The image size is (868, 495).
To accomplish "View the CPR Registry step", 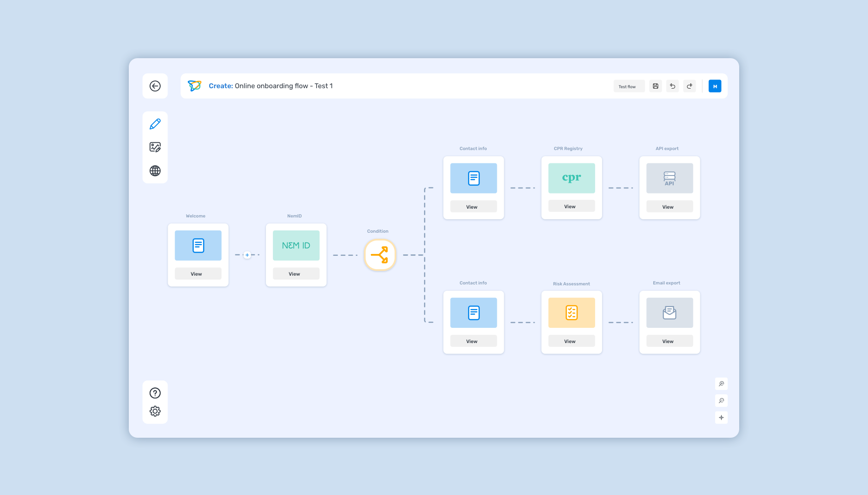I will click(x=572, y=206).
